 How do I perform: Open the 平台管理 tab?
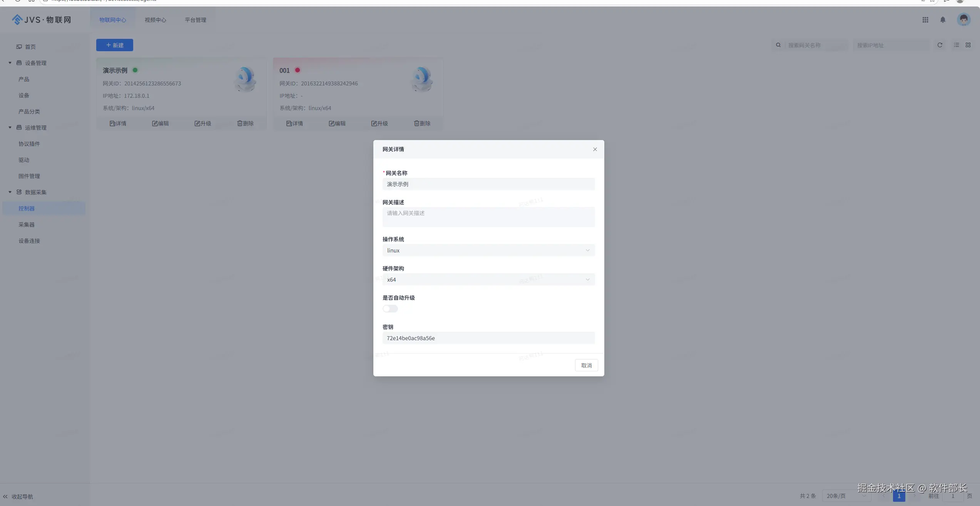pyautogui.click(x=195, y=20)
